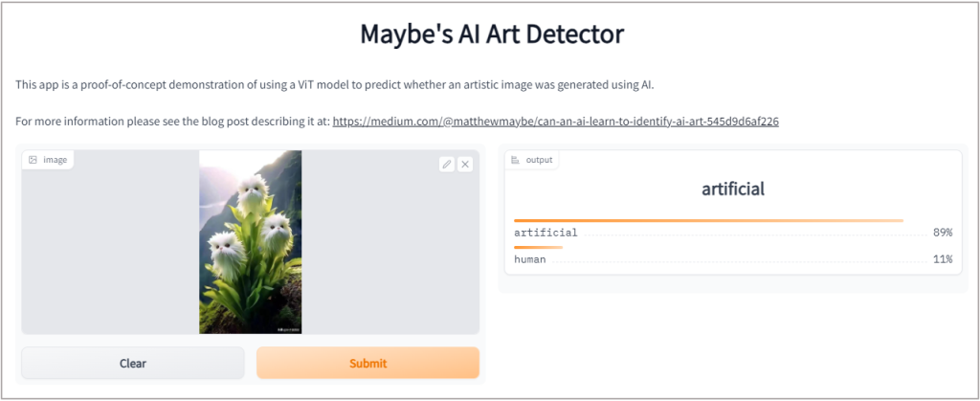Remove the uploaded image with X icon
The width and height of the screenshot is (980, 401).
coord(464,165)
